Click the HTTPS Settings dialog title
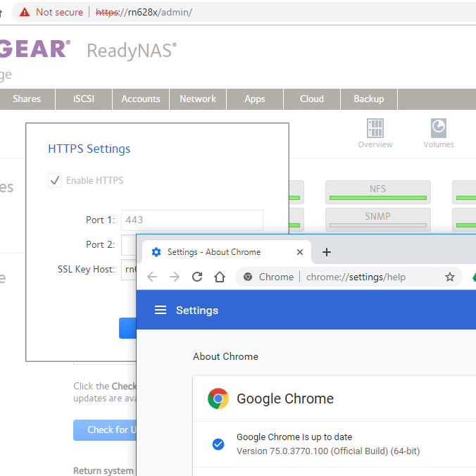 coord(89,149)
